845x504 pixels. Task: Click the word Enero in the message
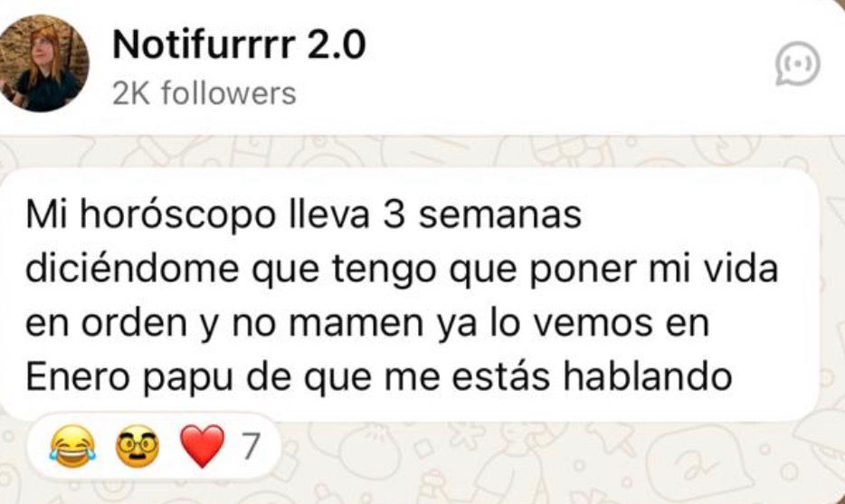pos(78,376)
